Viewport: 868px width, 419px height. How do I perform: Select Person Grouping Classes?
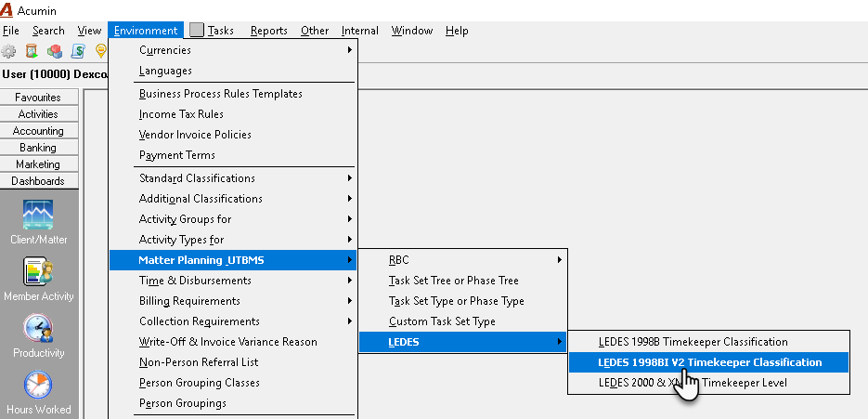233,383
